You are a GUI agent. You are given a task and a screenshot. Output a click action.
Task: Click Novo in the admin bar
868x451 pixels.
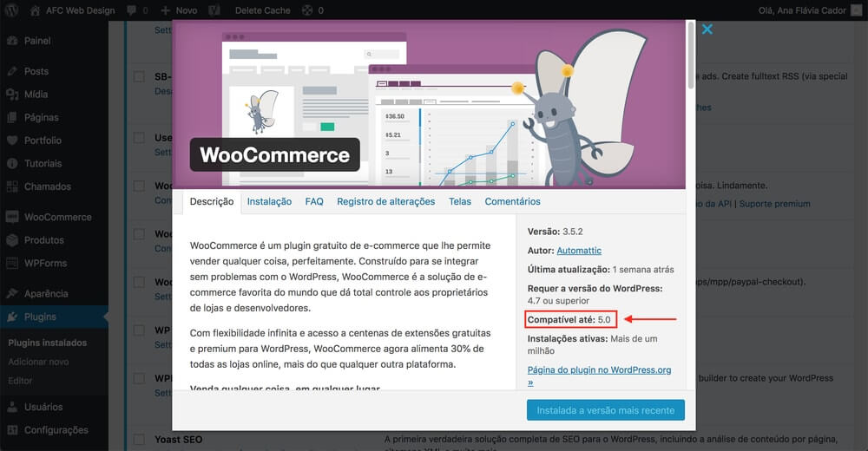(x=187, y=10)
